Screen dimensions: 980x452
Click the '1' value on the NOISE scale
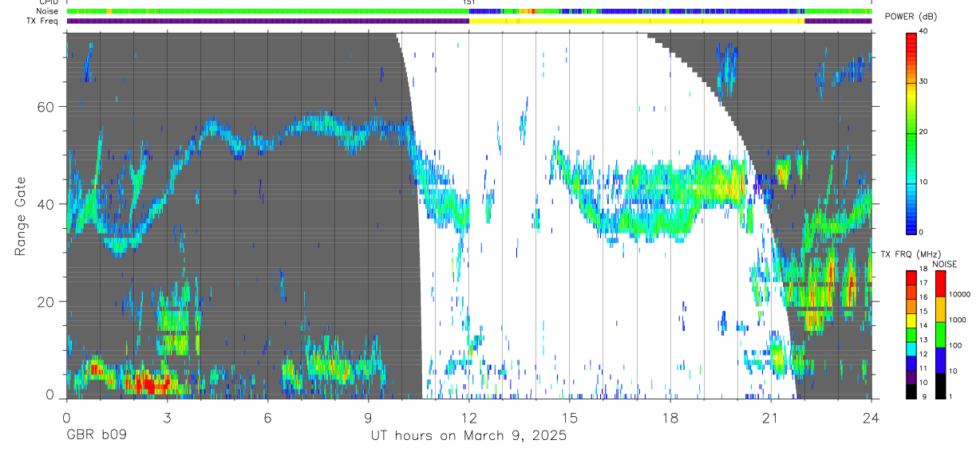(x=950, y=396)
